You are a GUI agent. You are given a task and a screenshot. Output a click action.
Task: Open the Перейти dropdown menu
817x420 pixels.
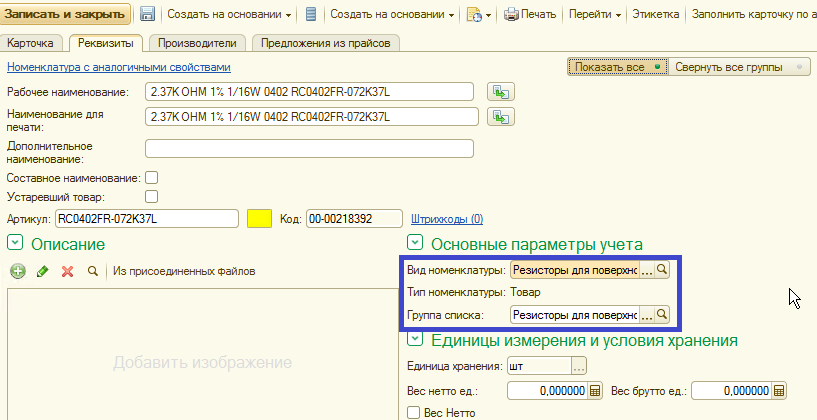(x=595, y=15)
